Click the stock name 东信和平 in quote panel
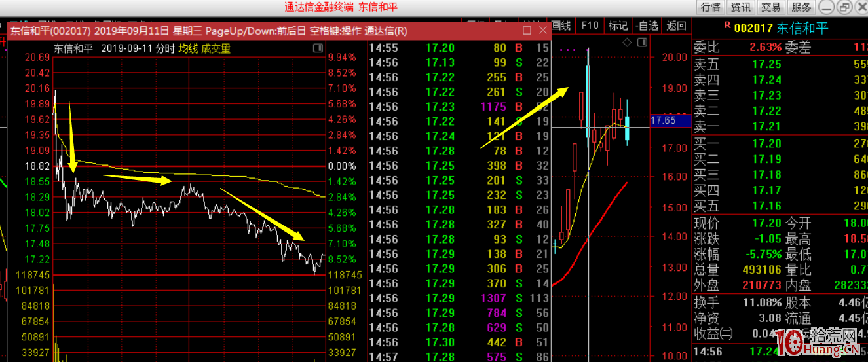868x362 pixels. 802,27
